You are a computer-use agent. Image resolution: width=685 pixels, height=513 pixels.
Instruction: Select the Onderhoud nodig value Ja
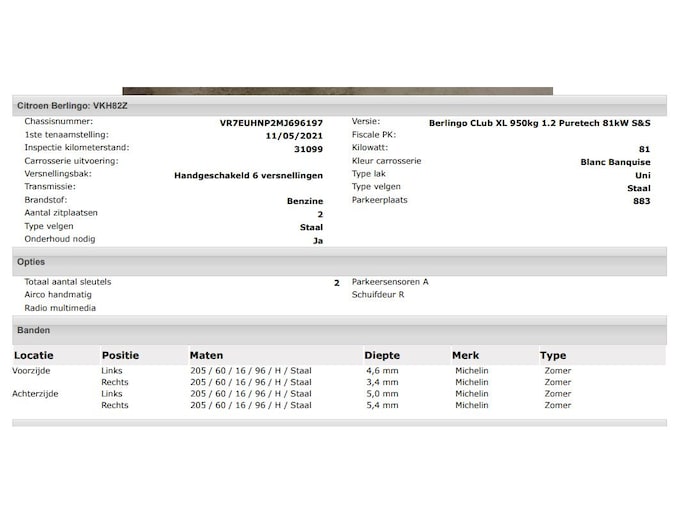click(318, 240)
